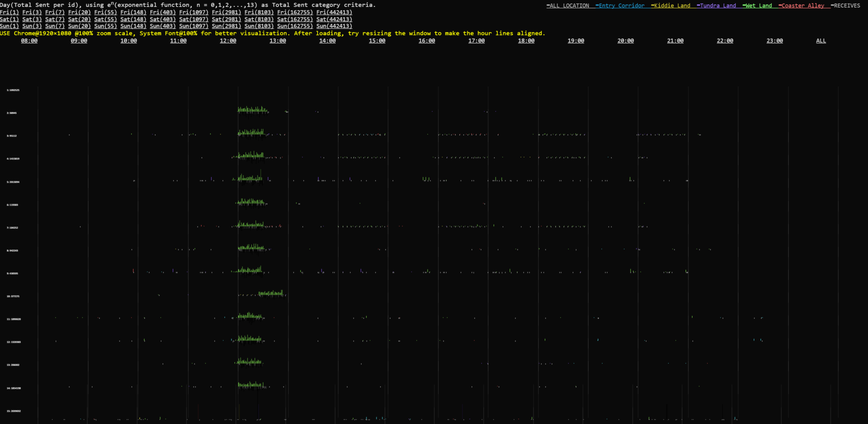This screenshot has height=424, width=868.
Task: Open the 21:00 hour link
Action: pyautogui.click(x=676, y=41)
